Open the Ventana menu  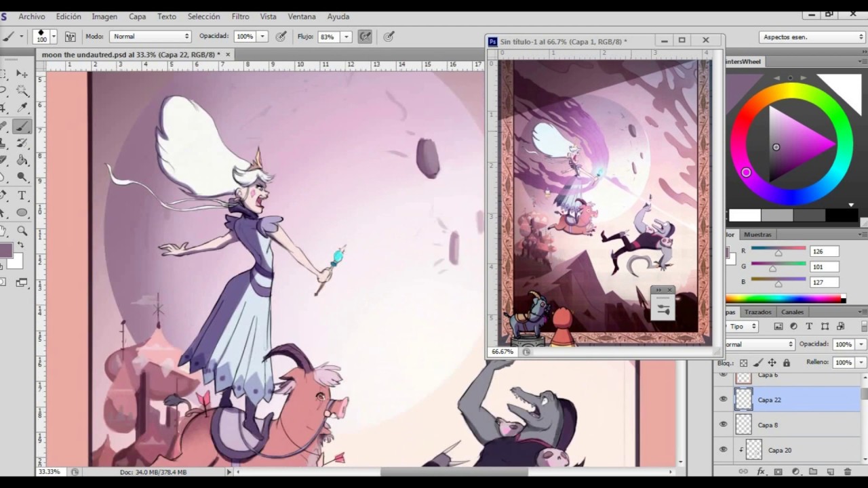302,16
